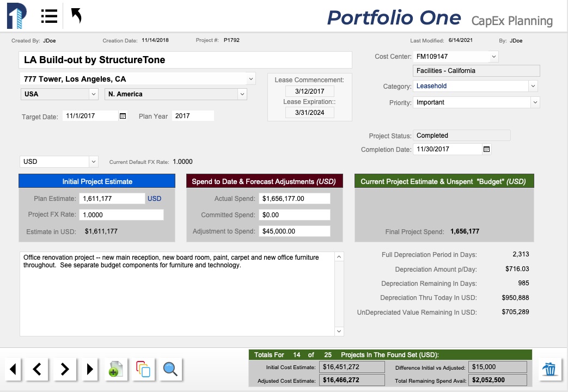Click the Lease Commencement date field
Viewport: 568px width, 392px height.
pos(310,91)
